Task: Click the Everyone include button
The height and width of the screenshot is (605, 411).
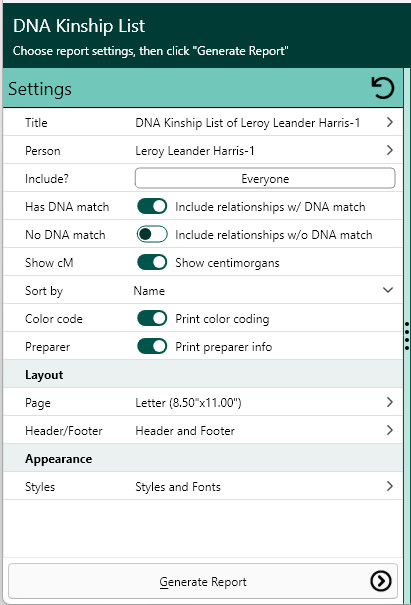Action: (265, 178)
